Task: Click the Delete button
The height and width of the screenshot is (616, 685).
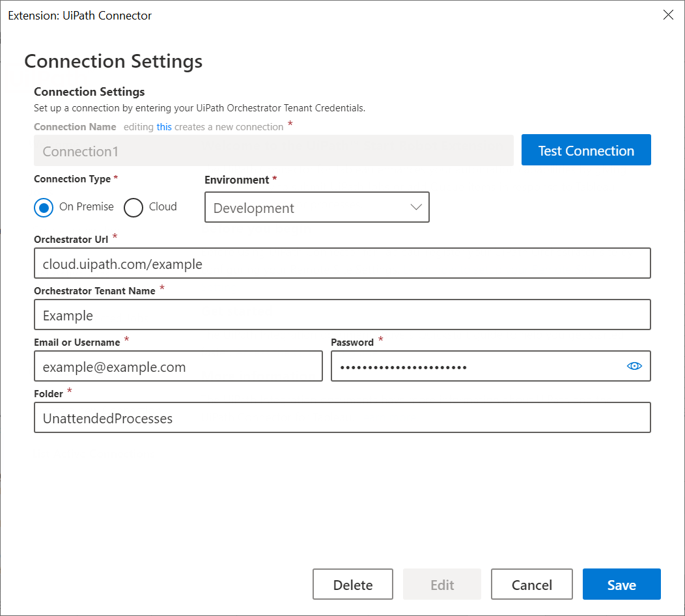Action: 352,584
